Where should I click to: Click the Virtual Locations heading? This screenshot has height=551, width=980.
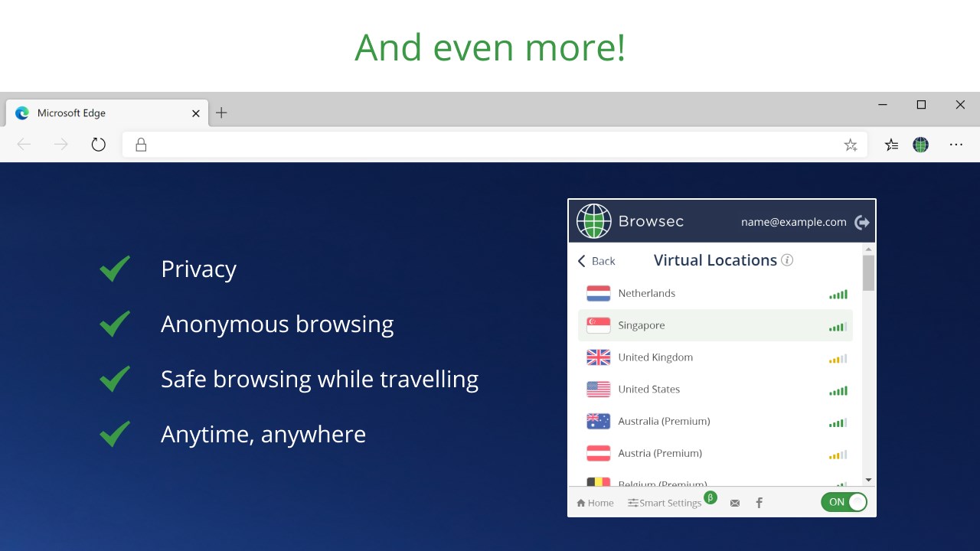715,260
